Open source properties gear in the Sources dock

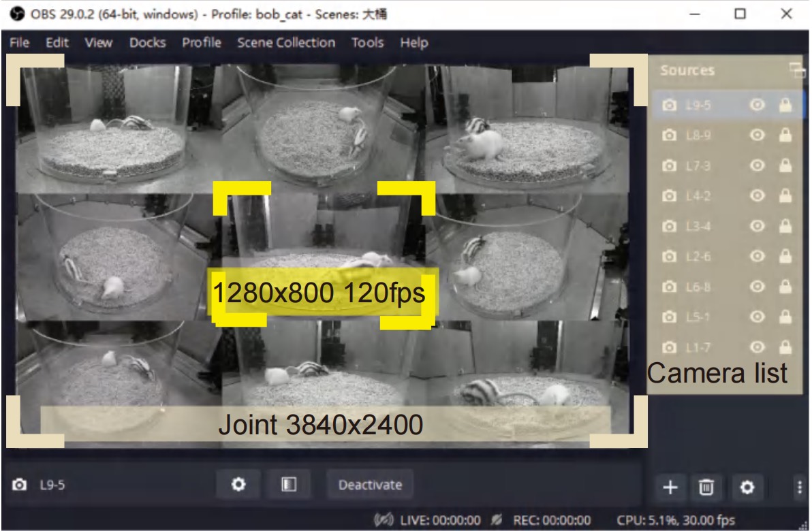click(x=747, y=487)
